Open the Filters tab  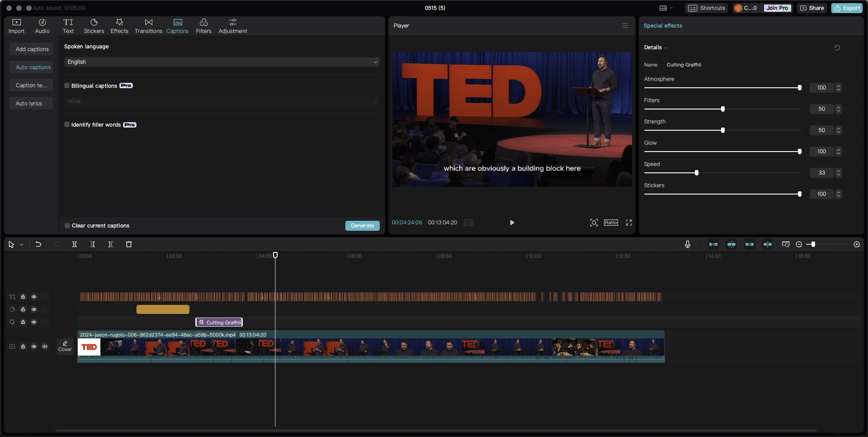point(203,26)
